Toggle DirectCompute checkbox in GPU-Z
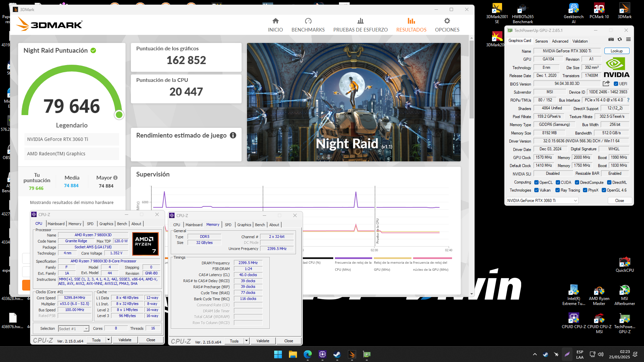Image resolution: width=644 pixels, height=362 pixels. pyautogui.click(x=577, y=183)
